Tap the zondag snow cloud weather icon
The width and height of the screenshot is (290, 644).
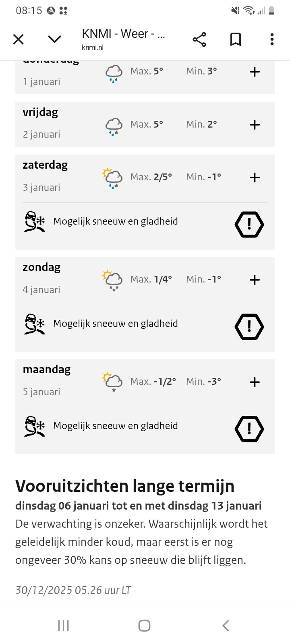pyautogui.click(x=112, y=281)
